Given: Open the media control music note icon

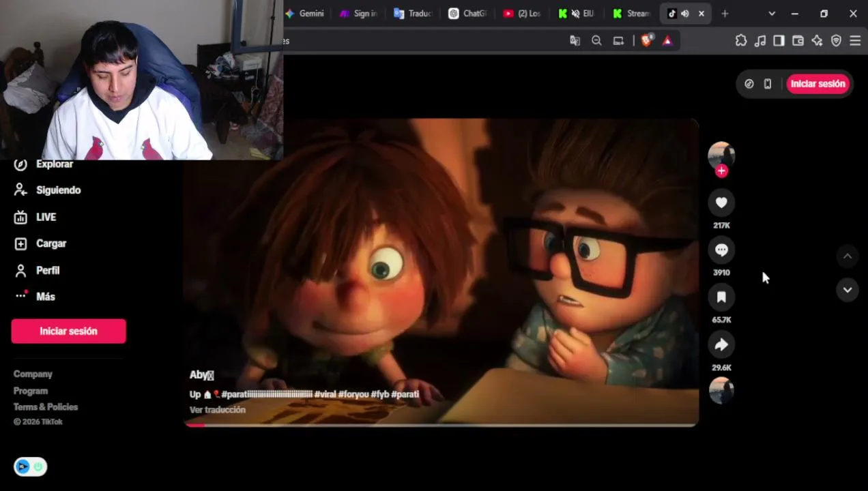Looking at the screenshot, I should click(x=760, y=41).
